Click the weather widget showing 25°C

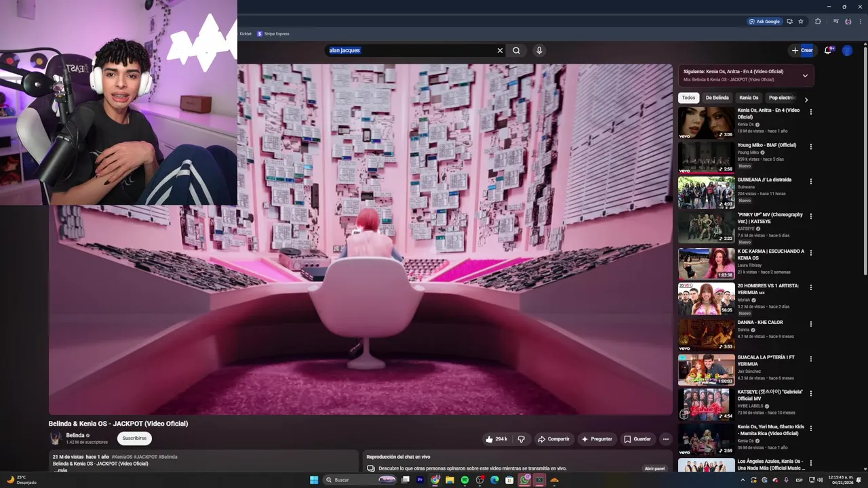coord(20,480)
